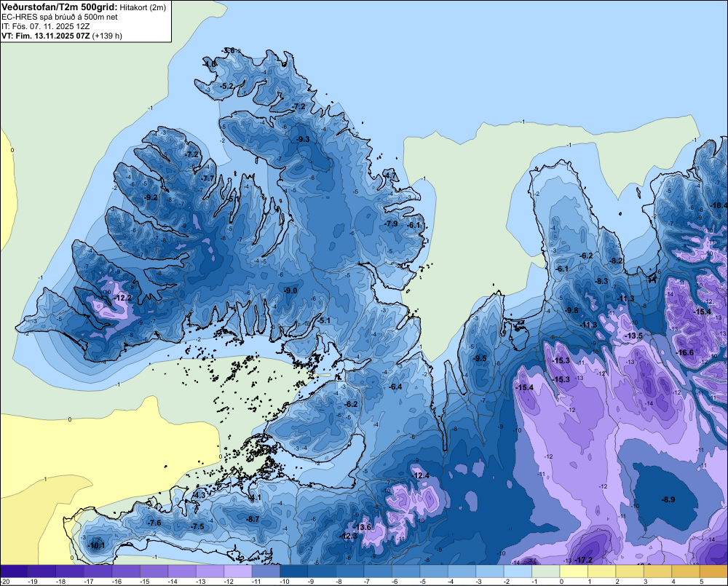The width and height of the screenshot is (728, 586).
Task: Click the -13.5 temperature label
Action: [x=633, y=336]
